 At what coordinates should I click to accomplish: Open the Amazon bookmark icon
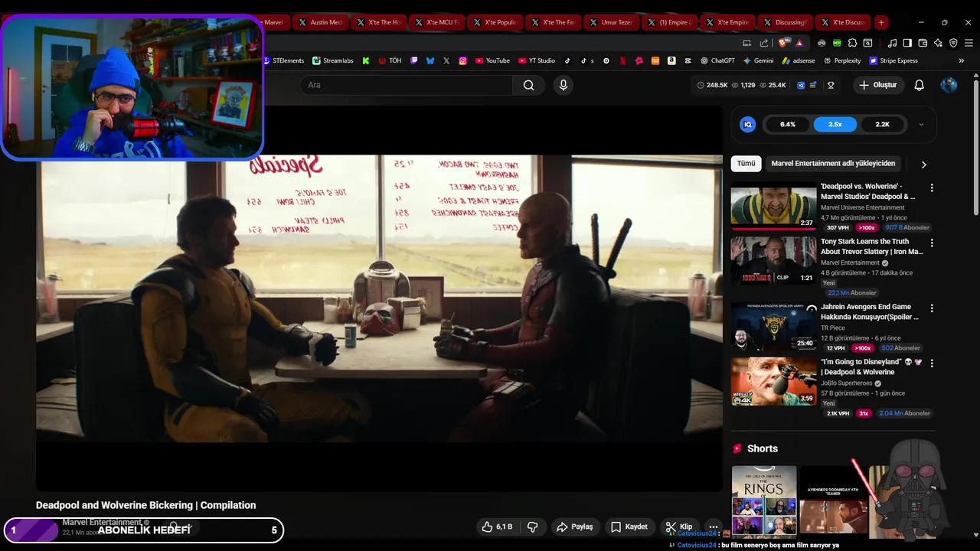coord(671,60)
